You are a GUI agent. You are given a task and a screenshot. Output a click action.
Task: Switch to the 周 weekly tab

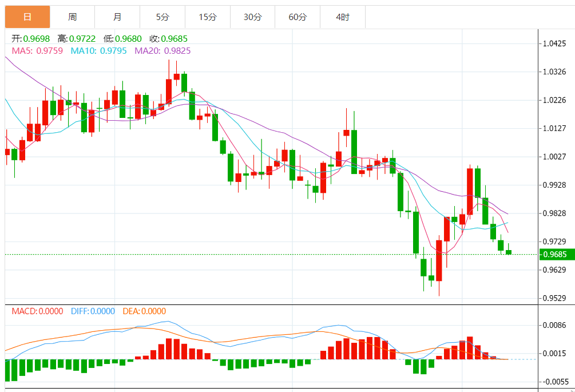pos(72,17)
